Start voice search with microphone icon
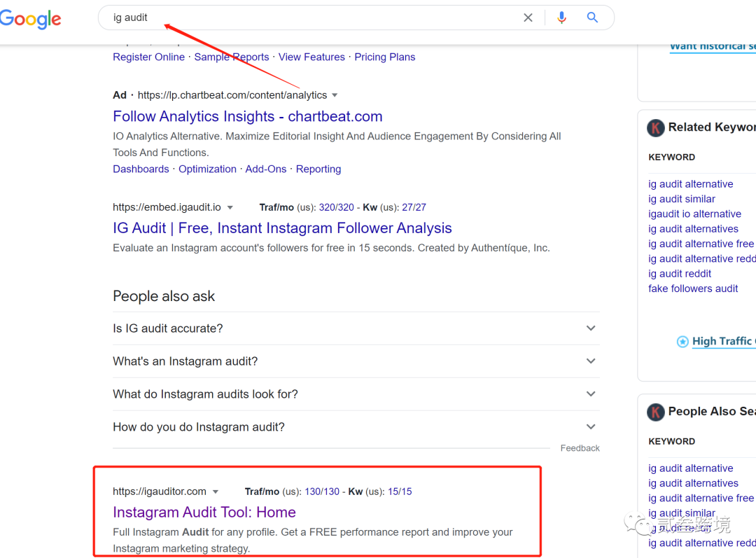756x558 pixels. [x=561, y=18]
